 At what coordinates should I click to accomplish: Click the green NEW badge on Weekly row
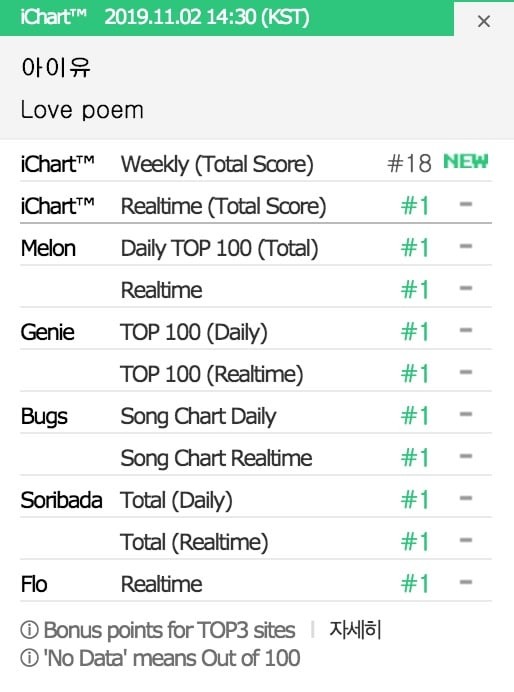[x=465, y=162]
